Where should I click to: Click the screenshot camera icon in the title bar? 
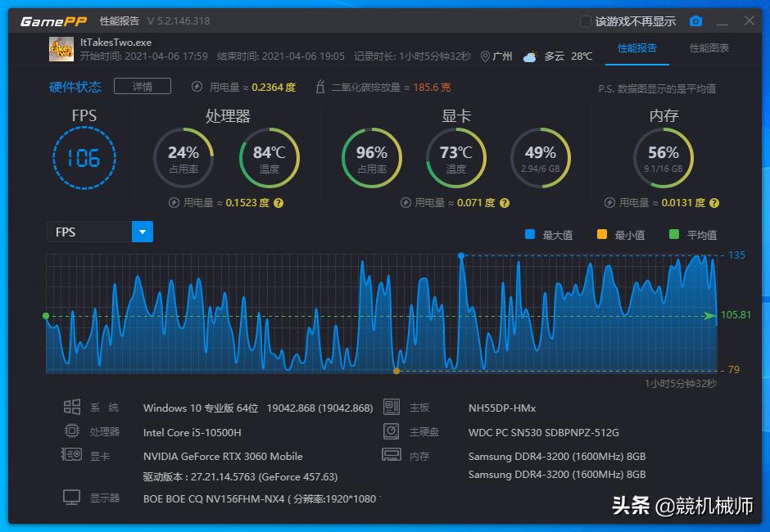(x=696, y=21)
